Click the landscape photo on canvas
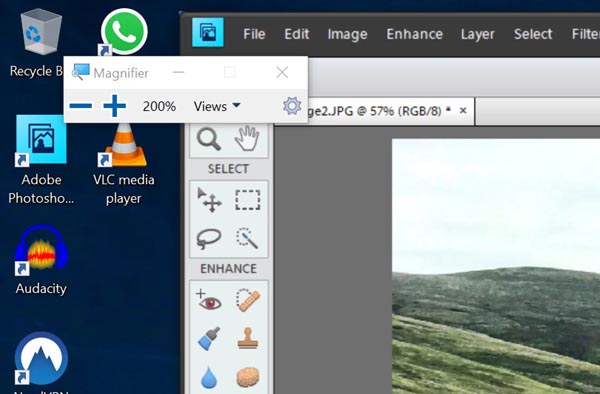 (x=496, y=266)
